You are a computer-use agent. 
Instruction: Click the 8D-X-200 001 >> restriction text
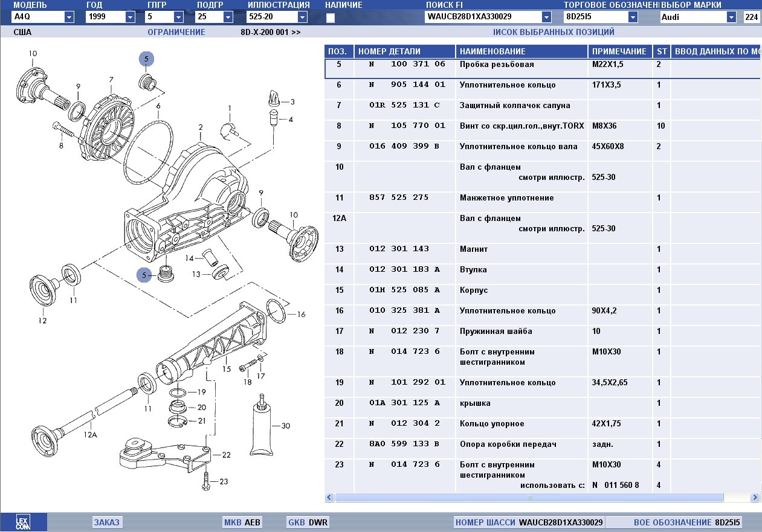tap(270, 32)
